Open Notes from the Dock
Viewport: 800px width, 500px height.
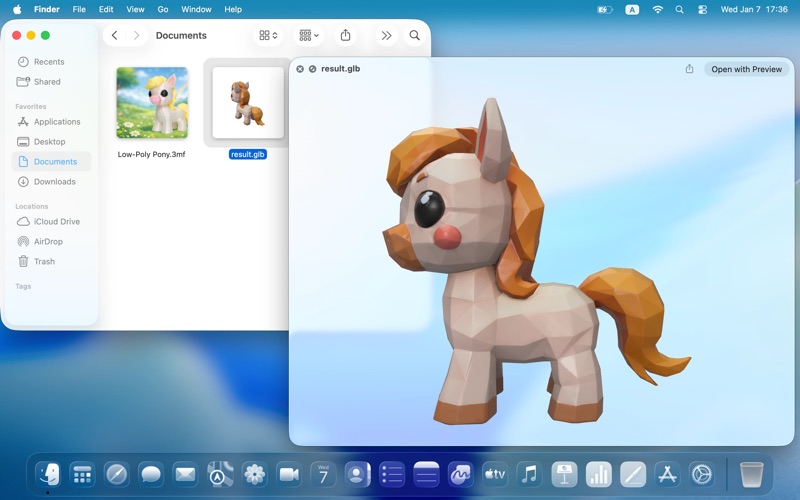426,474
